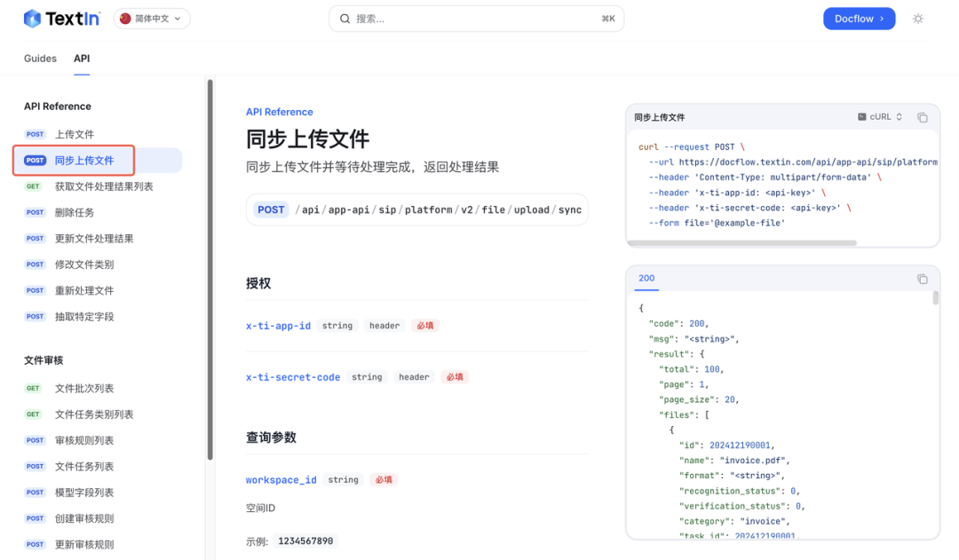This screenshot has width=959, height=560.
Task: Select the API tab
Action: (x=82, y=59)
